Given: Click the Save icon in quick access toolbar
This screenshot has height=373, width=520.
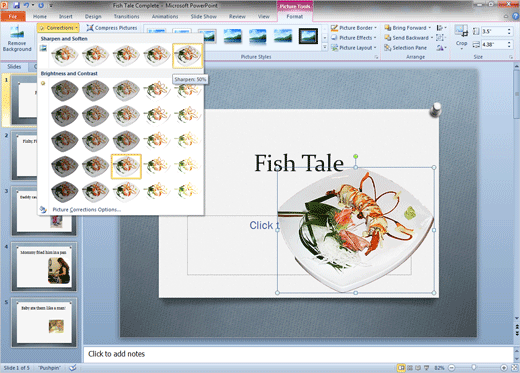Looking at the screenshot, I should click(x=16, y=5).
